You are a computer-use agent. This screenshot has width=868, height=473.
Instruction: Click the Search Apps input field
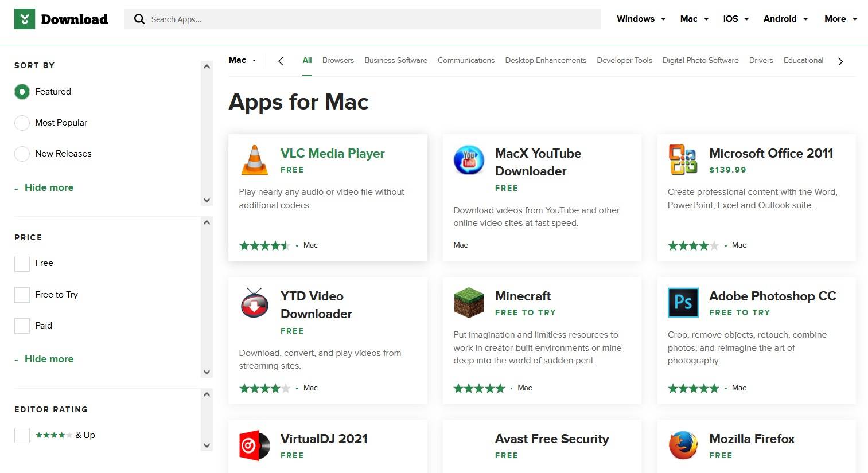(363, 19)
